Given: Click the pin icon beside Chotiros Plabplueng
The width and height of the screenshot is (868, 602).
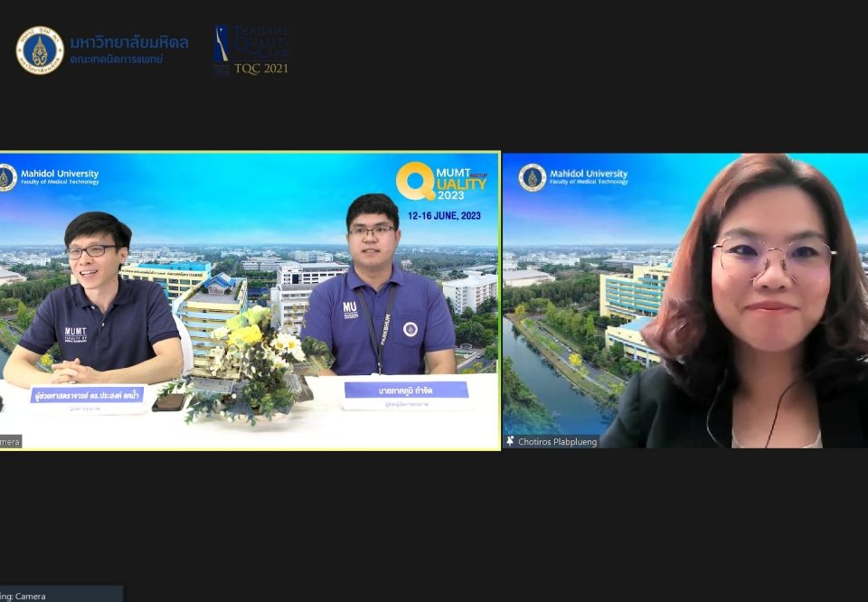Looking at the screenshot, I should point(511,442).
